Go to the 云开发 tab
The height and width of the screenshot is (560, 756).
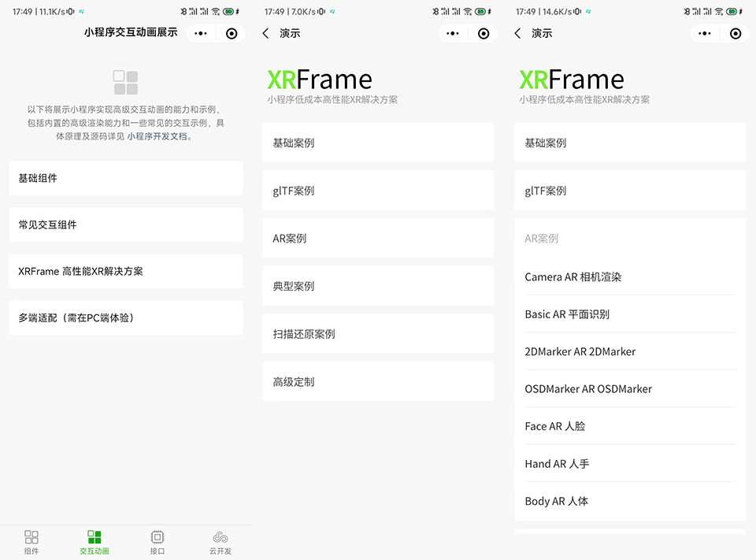coord(220,543)
